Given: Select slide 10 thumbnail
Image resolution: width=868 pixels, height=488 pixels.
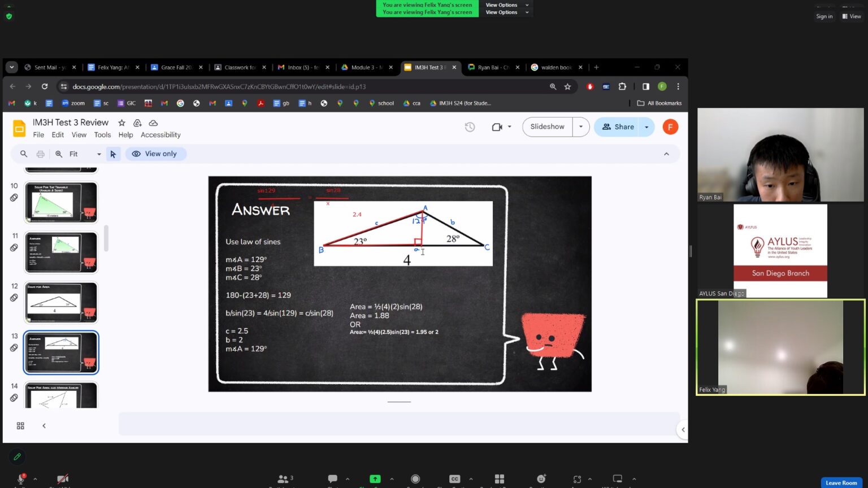Looking at the screenshot, I should (x=61, y=202).
